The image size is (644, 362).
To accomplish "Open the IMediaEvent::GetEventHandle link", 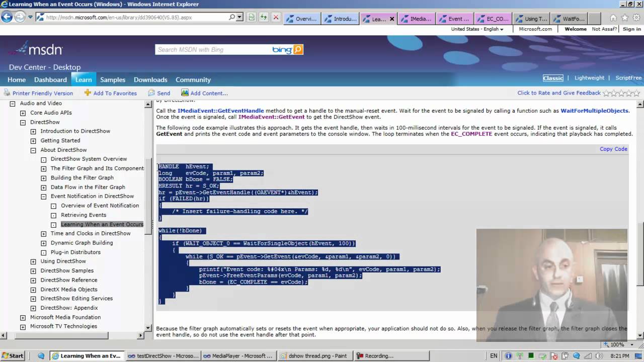I will click(x=220, y=111).
